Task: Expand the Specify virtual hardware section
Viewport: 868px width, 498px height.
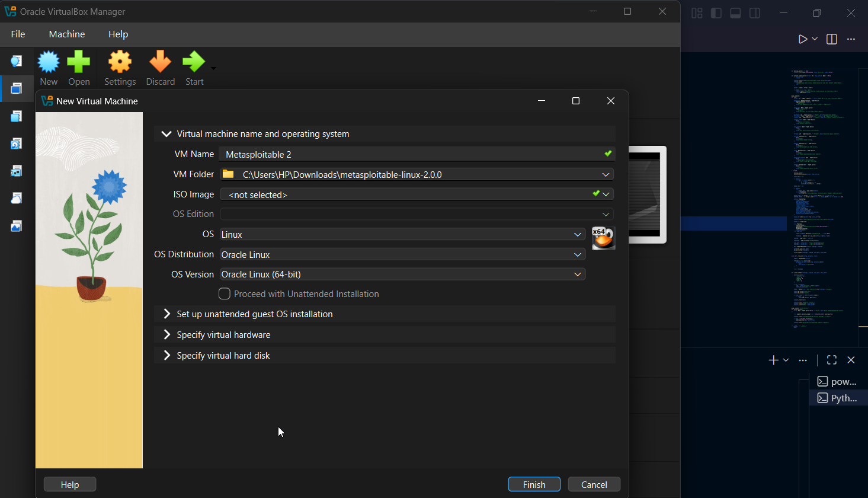Action: click(223, 335)
